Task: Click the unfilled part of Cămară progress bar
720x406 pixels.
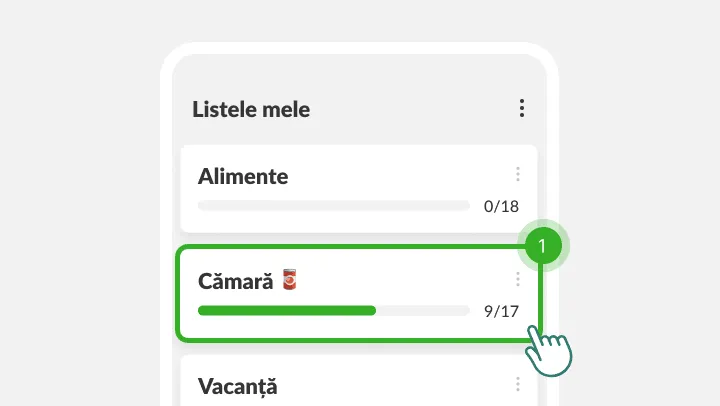Action: (423, 311)
